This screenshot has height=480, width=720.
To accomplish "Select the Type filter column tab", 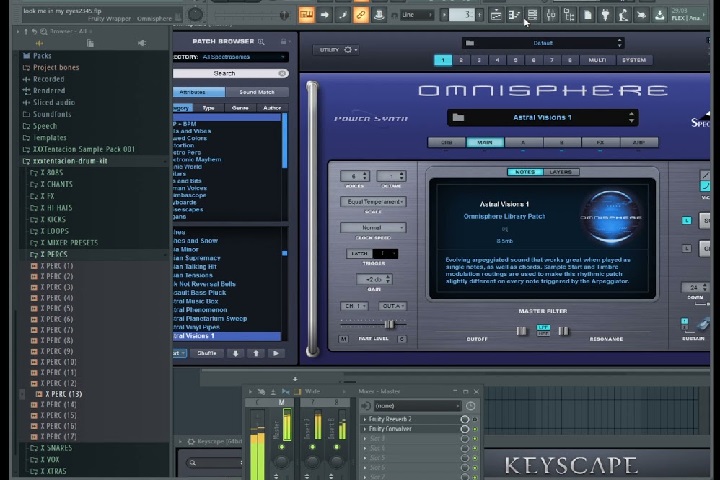I will [x=208, y=108].
